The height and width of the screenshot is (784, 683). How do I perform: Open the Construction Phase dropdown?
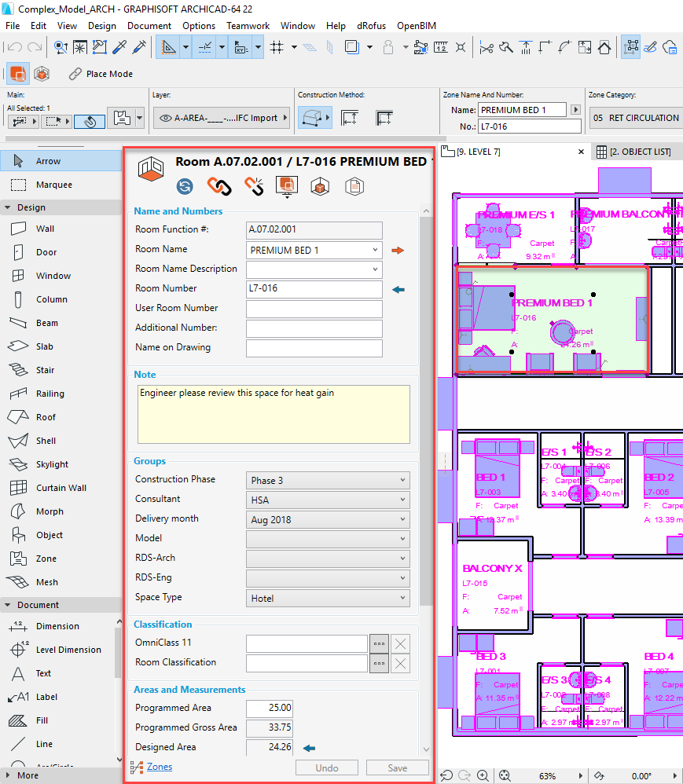coord(328,480)
